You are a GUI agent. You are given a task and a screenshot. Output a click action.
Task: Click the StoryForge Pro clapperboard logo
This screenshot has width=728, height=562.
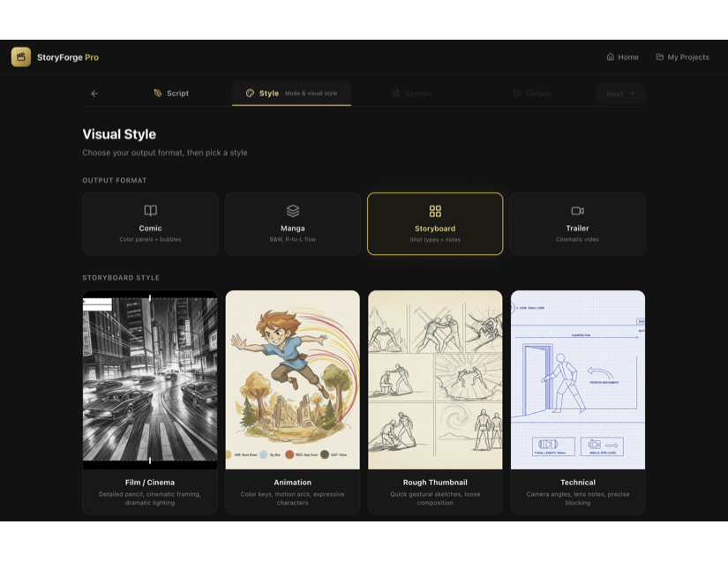[21, 57]
